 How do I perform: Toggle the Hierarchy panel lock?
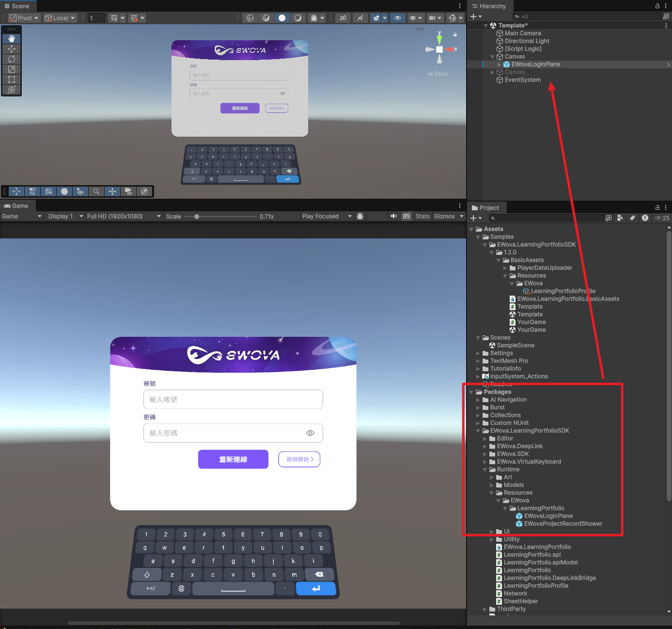pyautogui.click(x=657, y=6)
